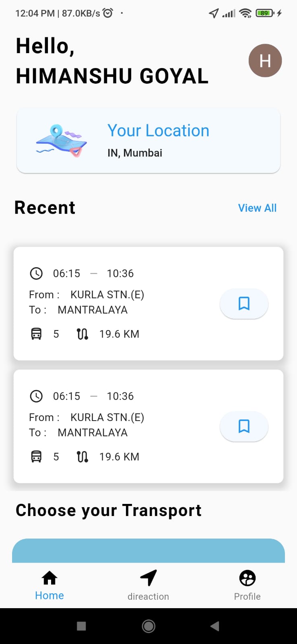This screenshot has height=644, width=297.
Task: Open the Your Location card
Action: coord(148,140)
